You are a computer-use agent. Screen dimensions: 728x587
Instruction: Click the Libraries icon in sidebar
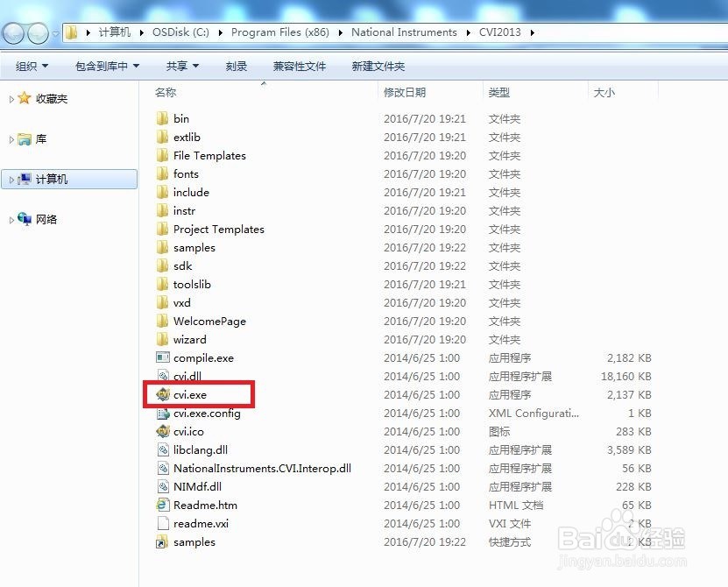pyautogui.click(x=25, y=138)
